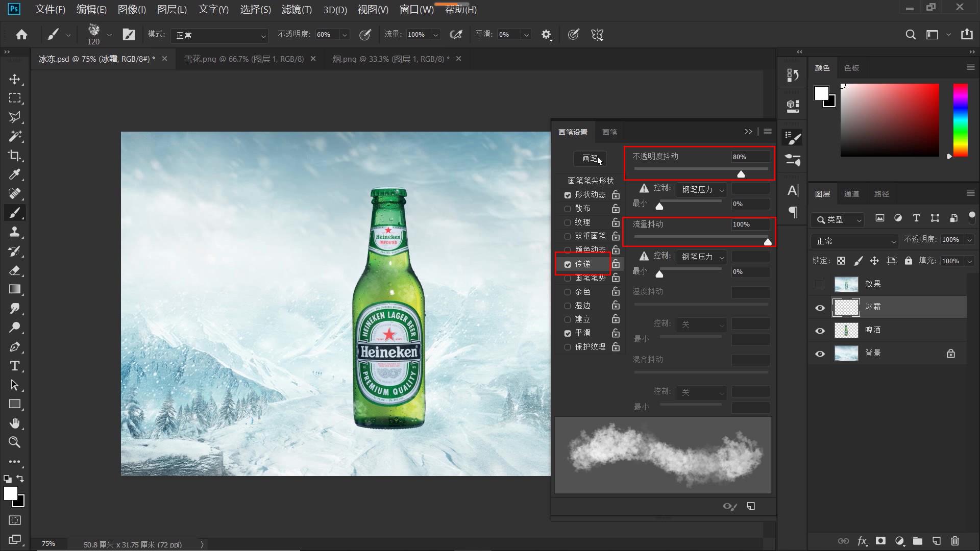Select the Eyedropper tool
The image size is (980, 551).
(x=15, y=174)
